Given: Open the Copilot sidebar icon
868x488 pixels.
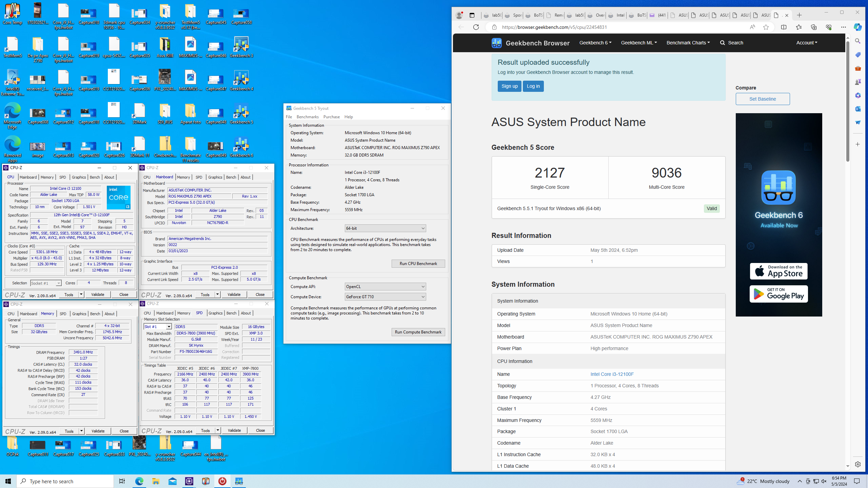Looking at the screenshot, I should 858,27.
